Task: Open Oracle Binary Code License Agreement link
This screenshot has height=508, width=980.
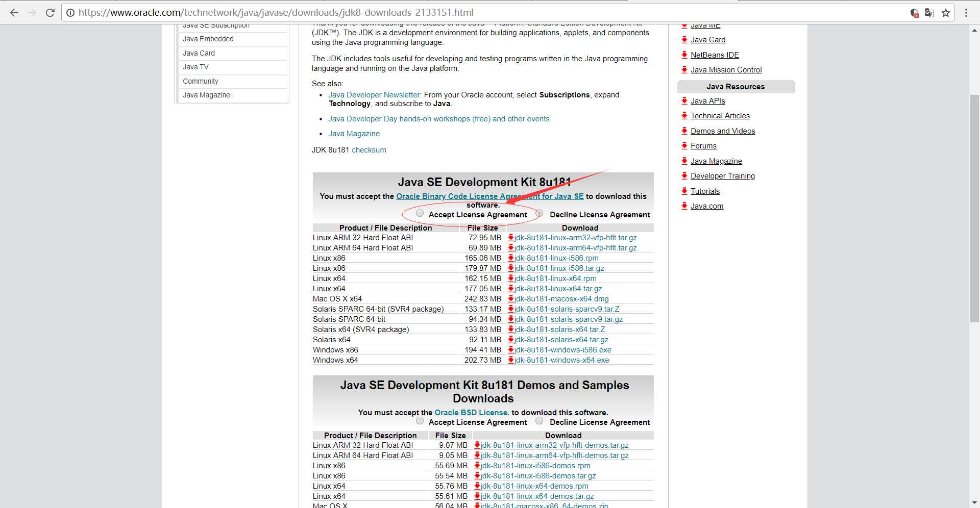Action: tap(489, 196)
